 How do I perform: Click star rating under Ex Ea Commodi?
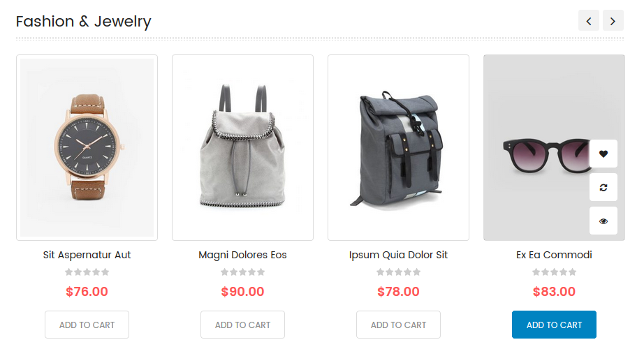click(554, 272)
